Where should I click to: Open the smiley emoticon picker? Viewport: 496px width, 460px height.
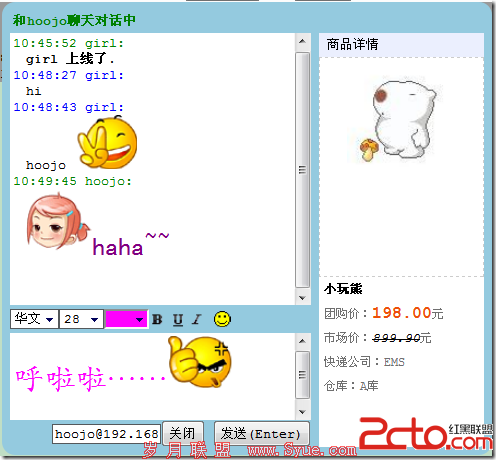pyautogui.click(x=222, y=319)
